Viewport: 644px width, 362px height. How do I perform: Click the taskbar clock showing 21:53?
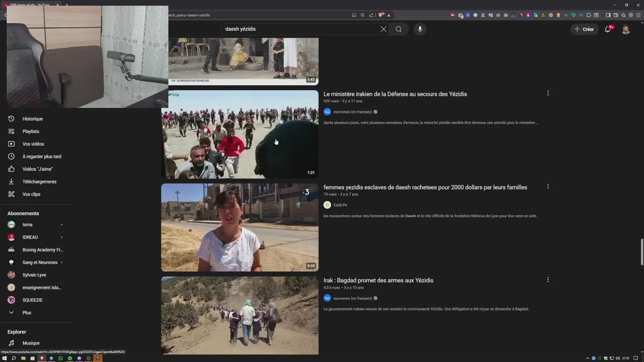(x=626, y=358)
